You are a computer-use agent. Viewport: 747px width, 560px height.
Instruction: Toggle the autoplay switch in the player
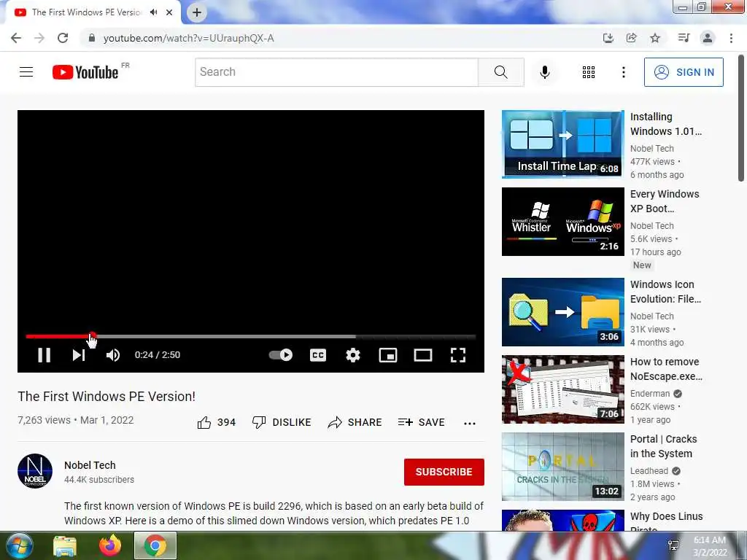(281, 355)
